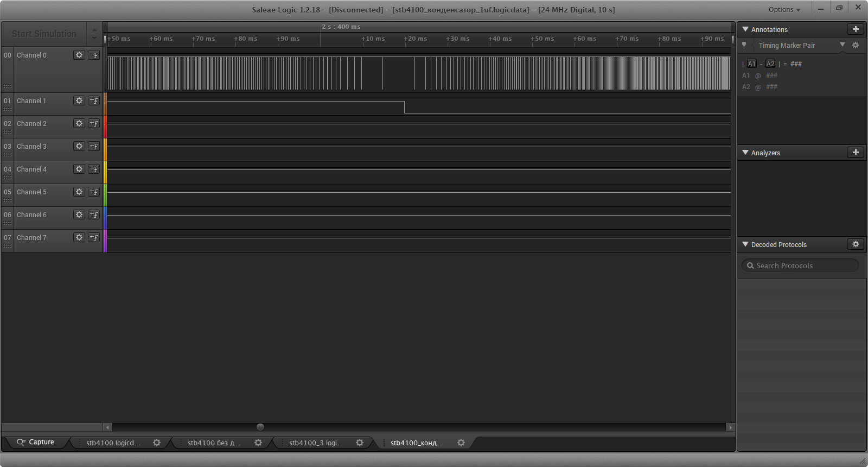Screen dimensions: 868x467
Task: Select the Channel 4 label
Action: pyautogui.click(x=31, y=169)
